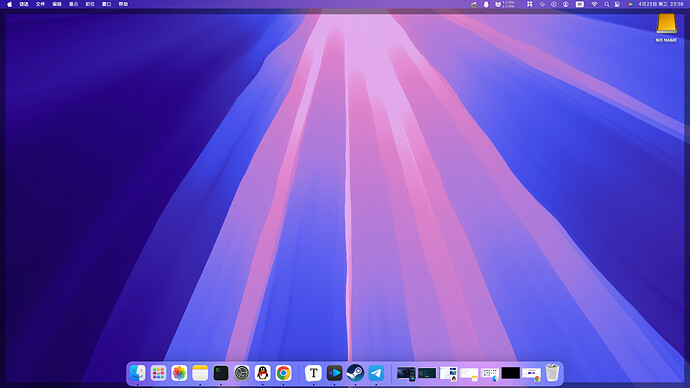Click the play circle menu bar icon
Screen dimensions: 690x388
click(x=554, y=4)
